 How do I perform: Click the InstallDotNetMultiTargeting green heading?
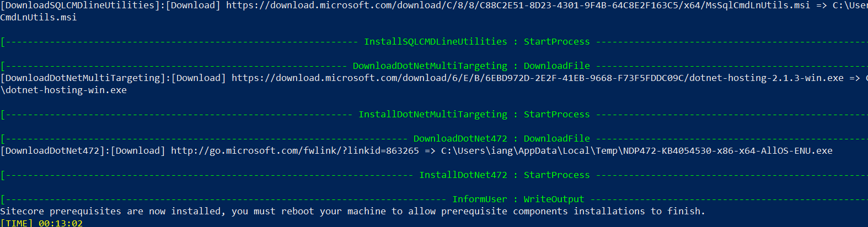pyautogui.click(x=433, y=115)
